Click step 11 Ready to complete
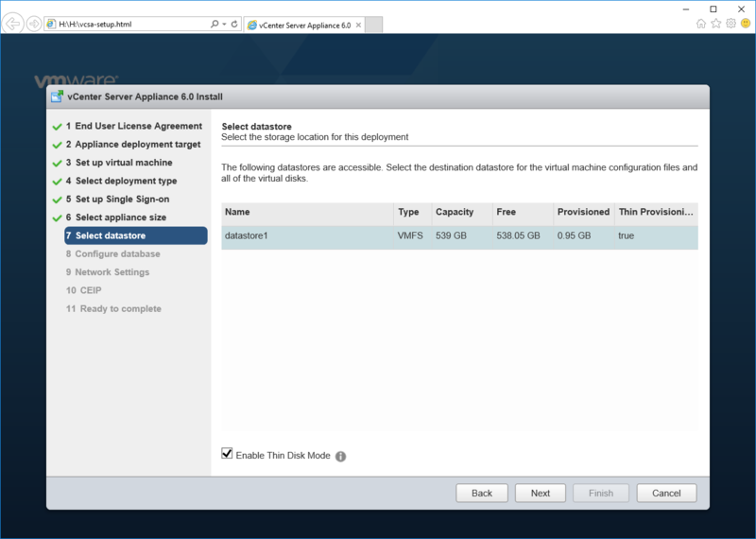 [113, 309]
